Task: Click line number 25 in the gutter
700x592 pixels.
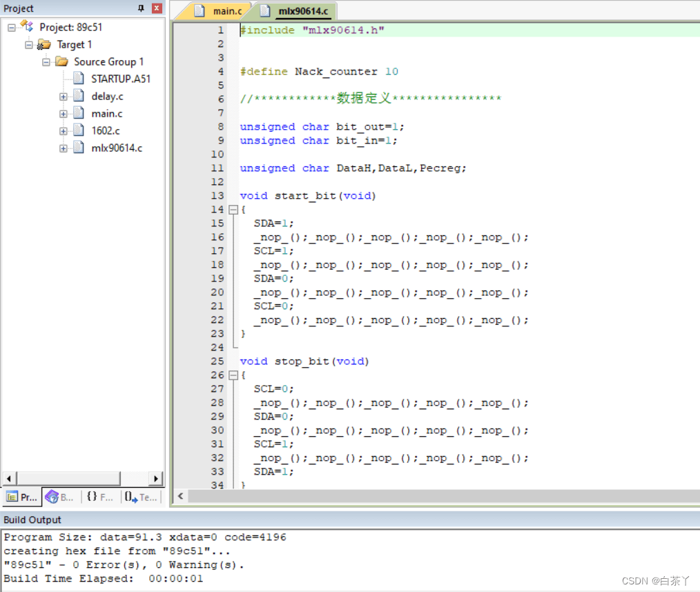Action: 217,362
